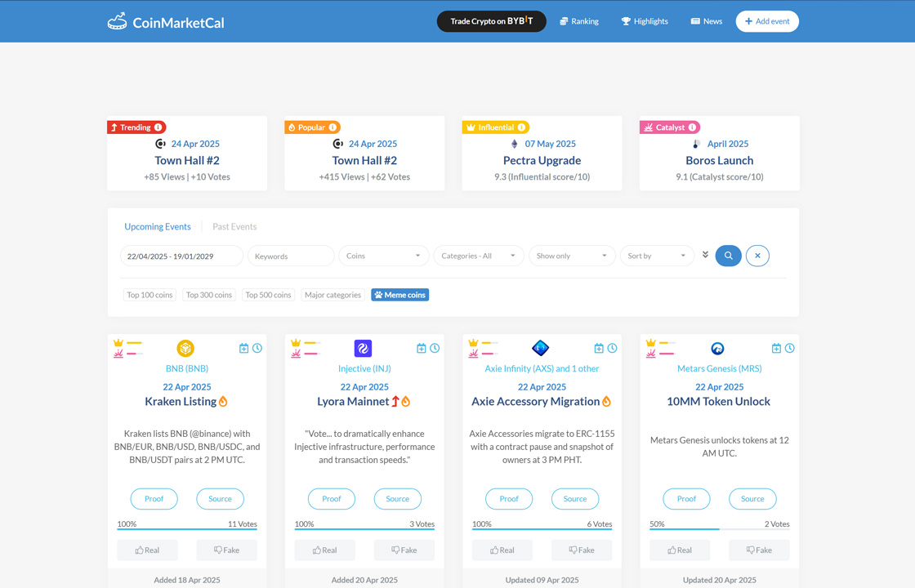Vote Fake on Kraken Listing

tap(226, 550)
